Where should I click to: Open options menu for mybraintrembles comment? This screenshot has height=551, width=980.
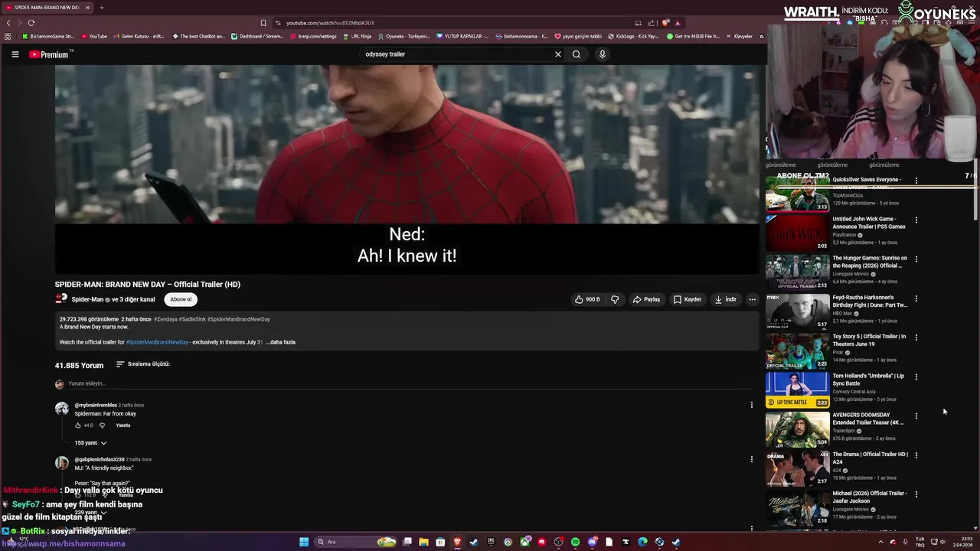click(752, 405)
